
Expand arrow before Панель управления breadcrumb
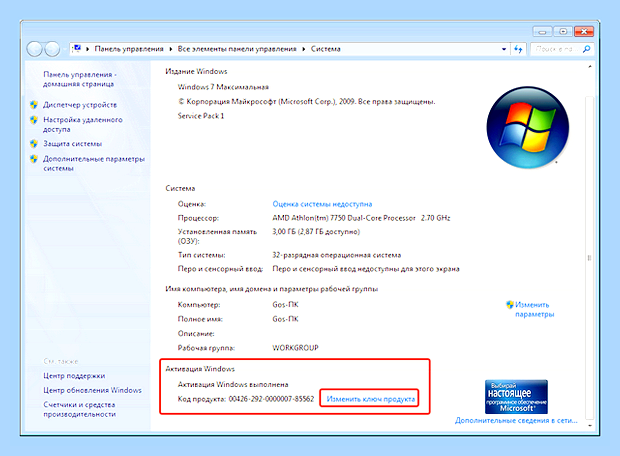[87, 49]
